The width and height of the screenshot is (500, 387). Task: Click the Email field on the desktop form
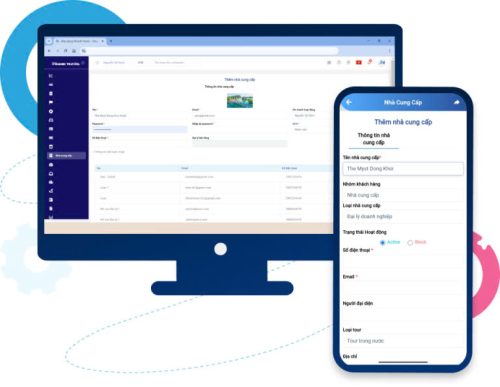[x=239, y=116]
